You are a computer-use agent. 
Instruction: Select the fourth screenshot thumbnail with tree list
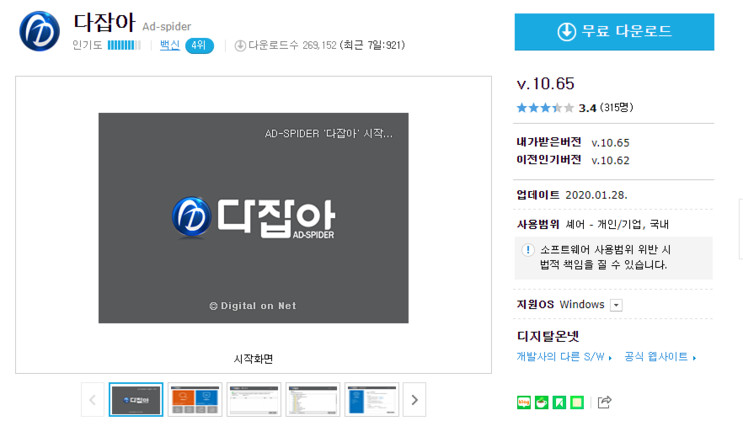[313, 400]
